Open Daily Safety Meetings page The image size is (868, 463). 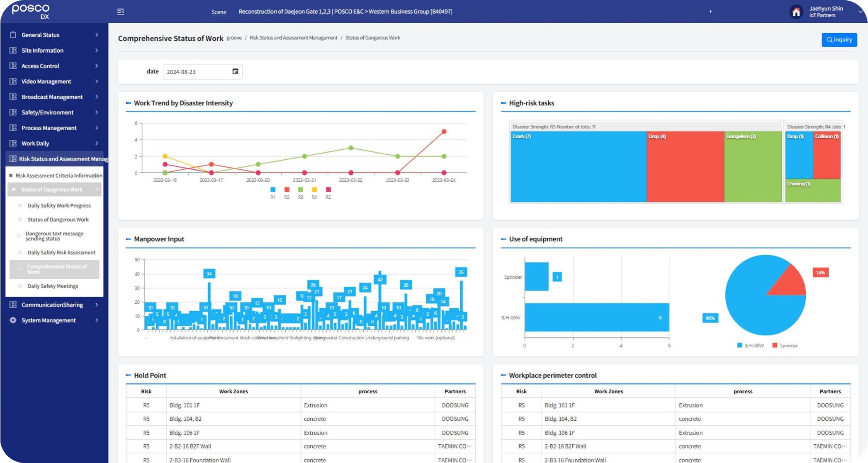pyautogui.click(x=53, y=286)
